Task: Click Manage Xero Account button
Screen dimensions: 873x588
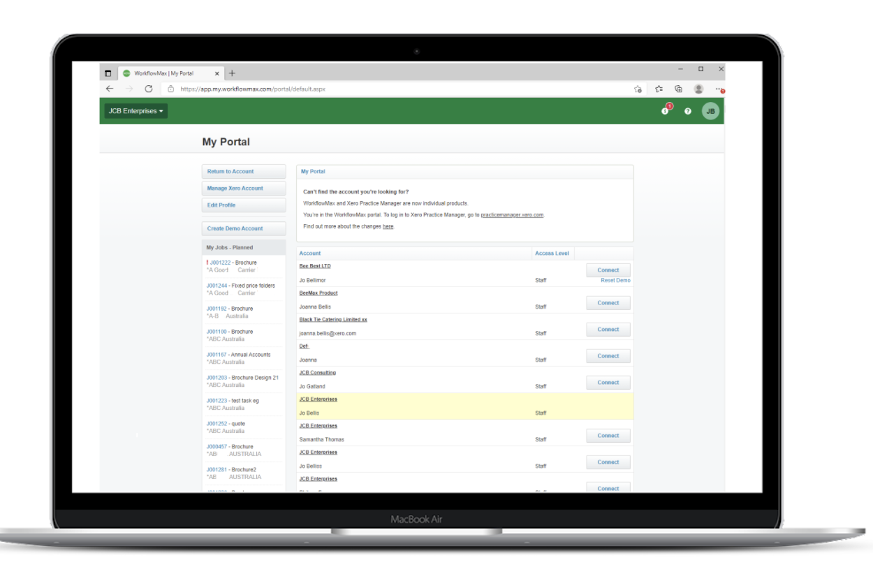Action: (x=244, y=189)
